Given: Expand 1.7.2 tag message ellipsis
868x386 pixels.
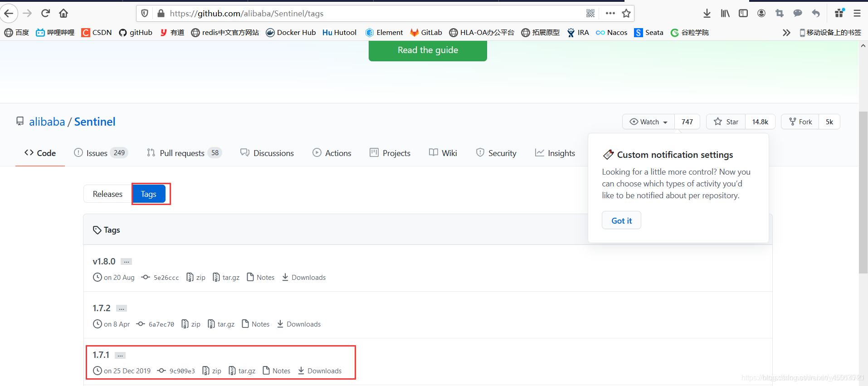Looking at the screenshot, I should tap(122, 308).
